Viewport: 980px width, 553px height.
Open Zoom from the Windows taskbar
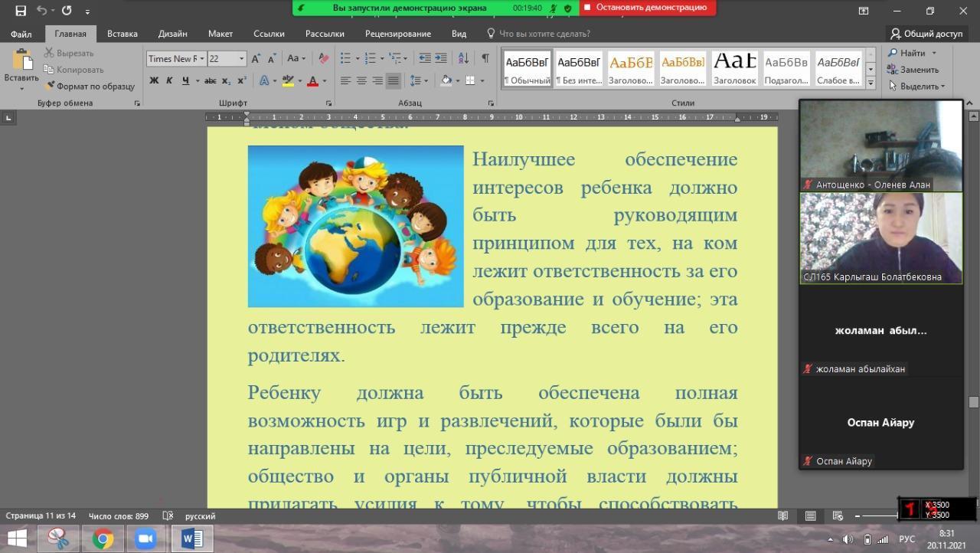tap(145, 539)
